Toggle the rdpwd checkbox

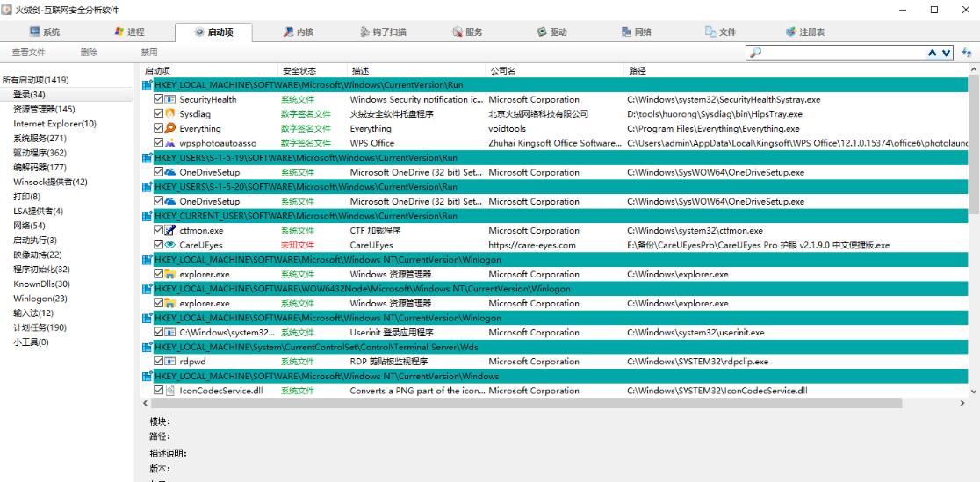[x=158, y=362]
